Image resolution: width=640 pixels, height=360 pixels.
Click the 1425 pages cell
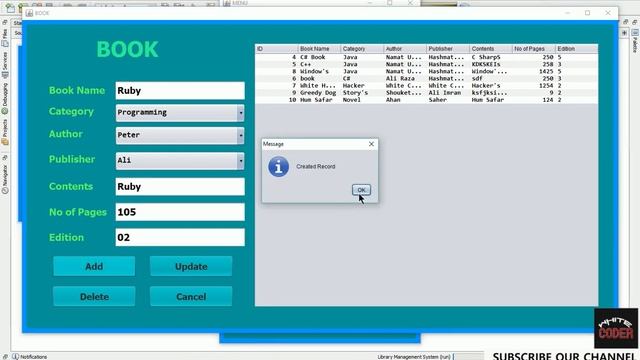click(x=534, y=71)
